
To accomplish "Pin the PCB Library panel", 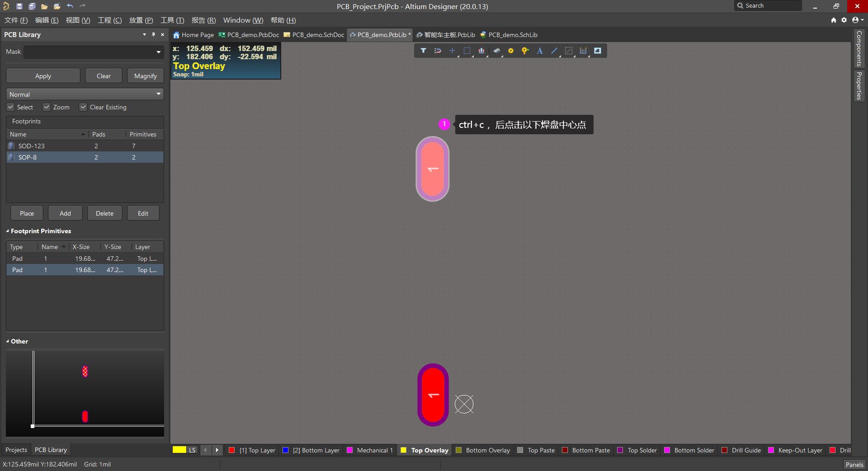I will (154, 35).
